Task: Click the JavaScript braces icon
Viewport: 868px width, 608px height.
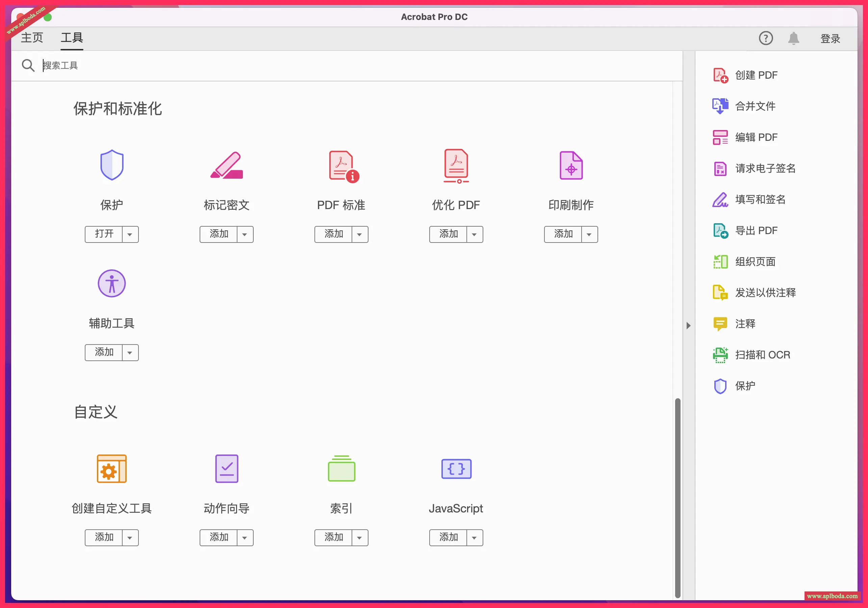Action: [x=456, y=469]
